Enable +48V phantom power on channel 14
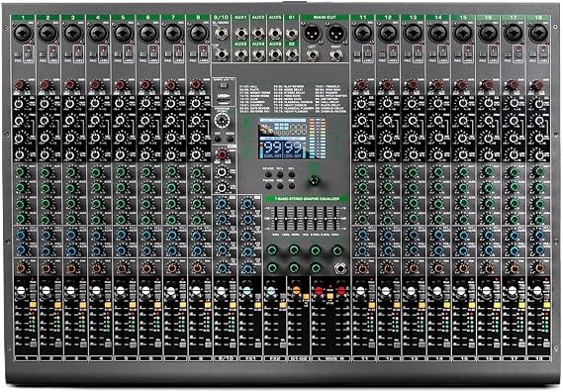Viewport: 563px width, 392px height. (x=442, y=54)
